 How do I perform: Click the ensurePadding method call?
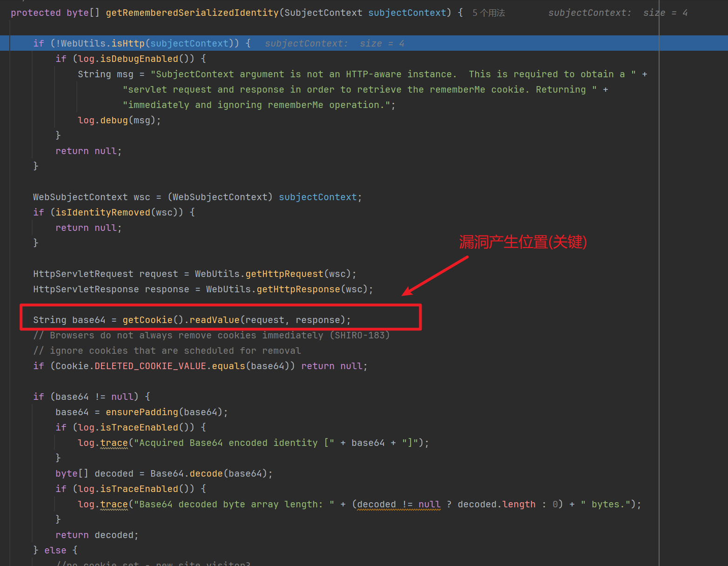(142, 412)
